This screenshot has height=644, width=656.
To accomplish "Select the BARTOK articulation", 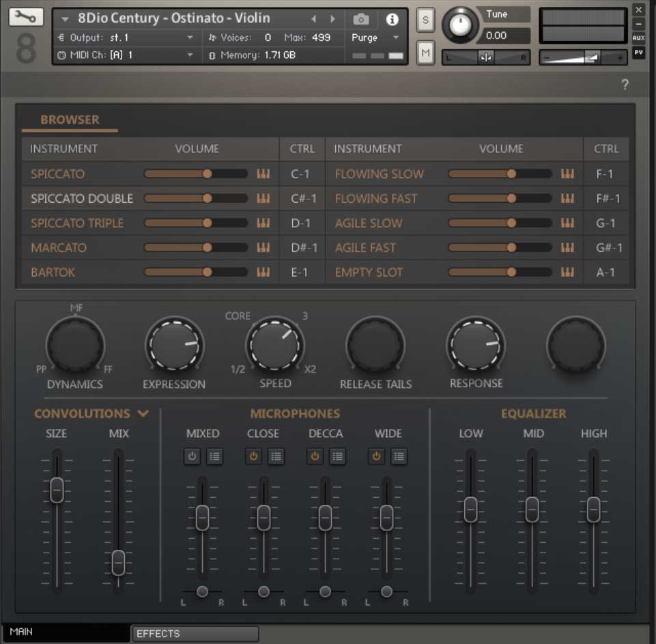I will tap(53, 272).
